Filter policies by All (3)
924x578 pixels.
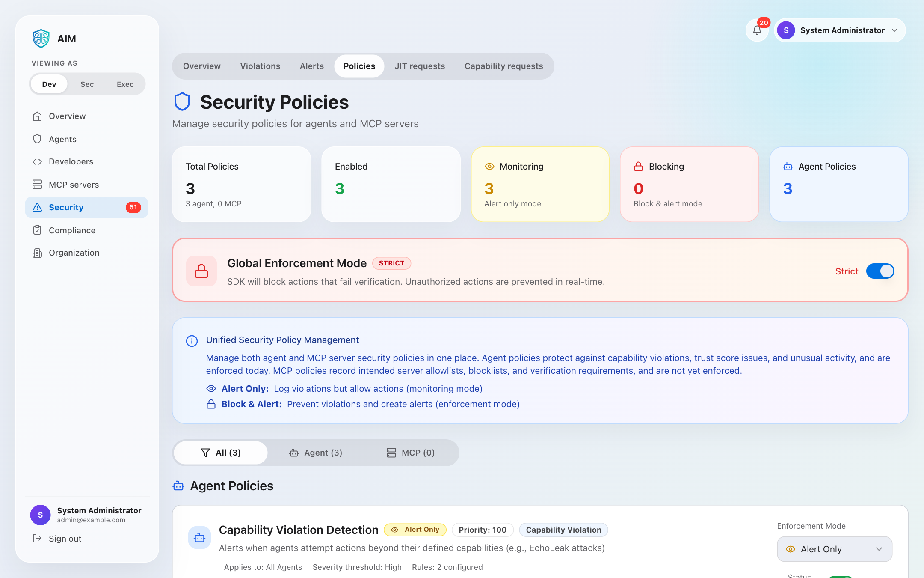tap(221, 453)
